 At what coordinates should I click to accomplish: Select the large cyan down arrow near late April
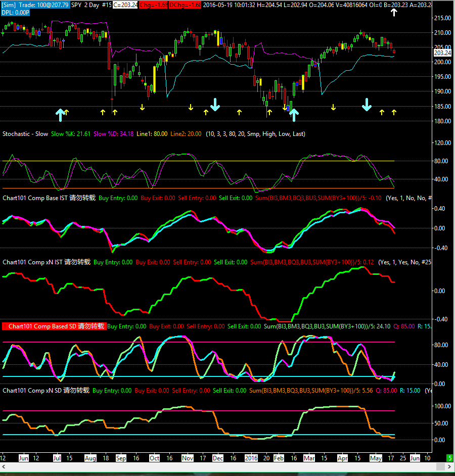click(x=367, y=105)
